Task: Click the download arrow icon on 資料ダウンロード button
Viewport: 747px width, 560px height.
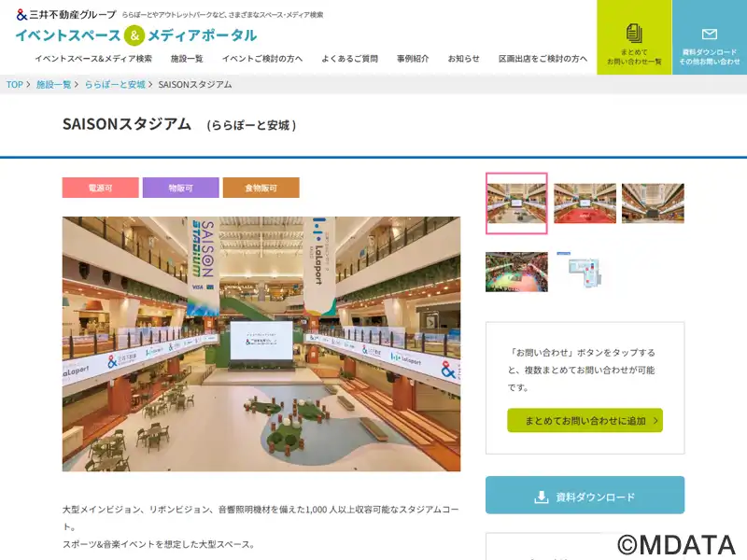Action: (x=542, y=497)
